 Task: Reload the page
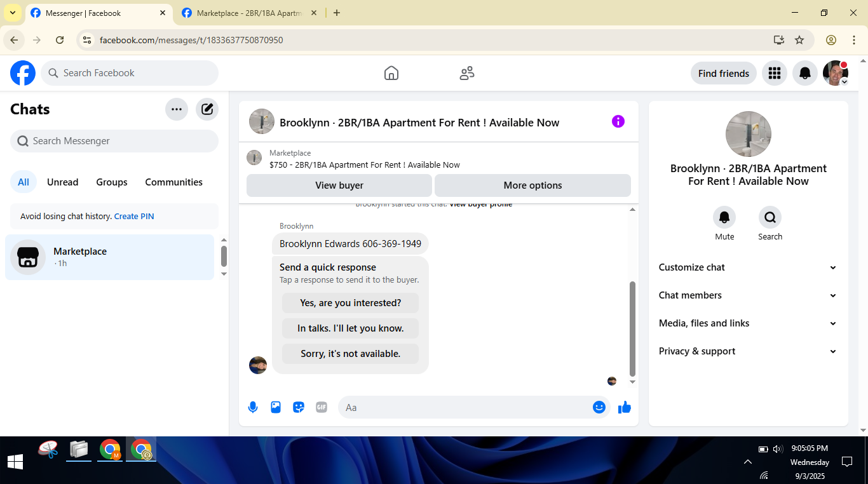60,40
